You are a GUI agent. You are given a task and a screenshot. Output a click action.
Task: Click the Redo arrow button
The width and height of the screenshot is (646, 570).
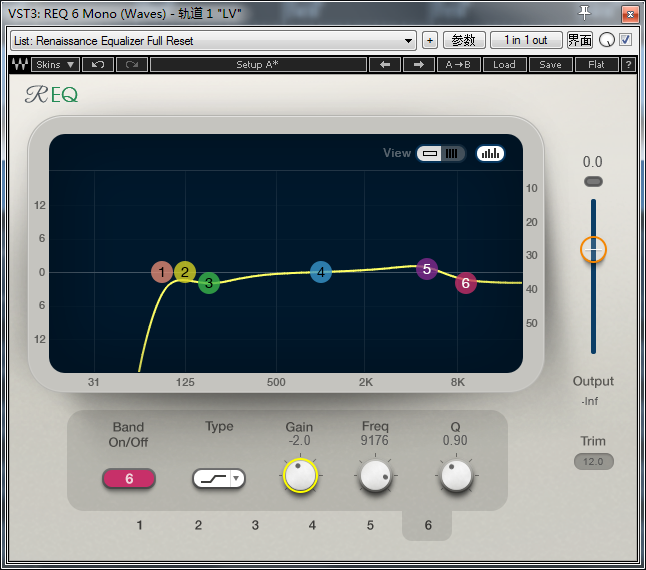[132, 65]
